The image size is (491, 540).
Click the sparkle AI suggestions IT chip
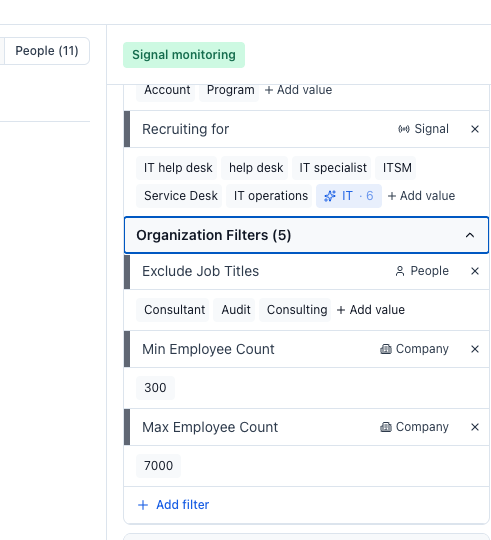tap(349, 196)
